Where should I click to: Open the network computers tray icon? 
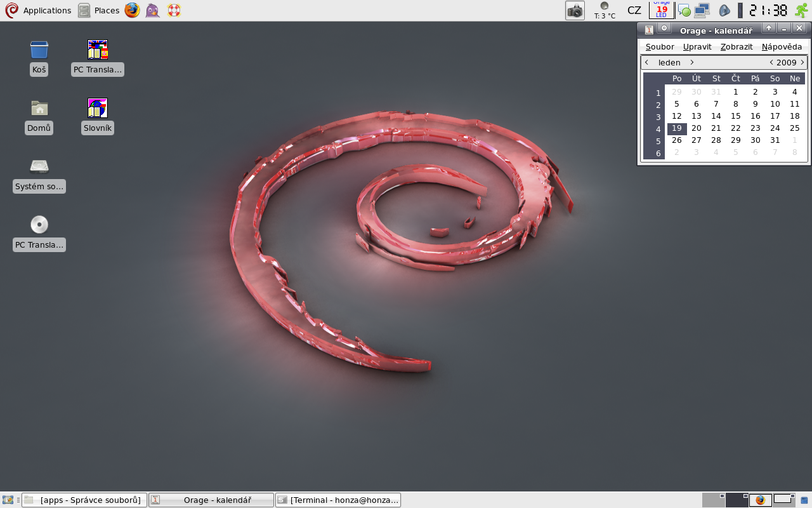[x=702, y=10]
